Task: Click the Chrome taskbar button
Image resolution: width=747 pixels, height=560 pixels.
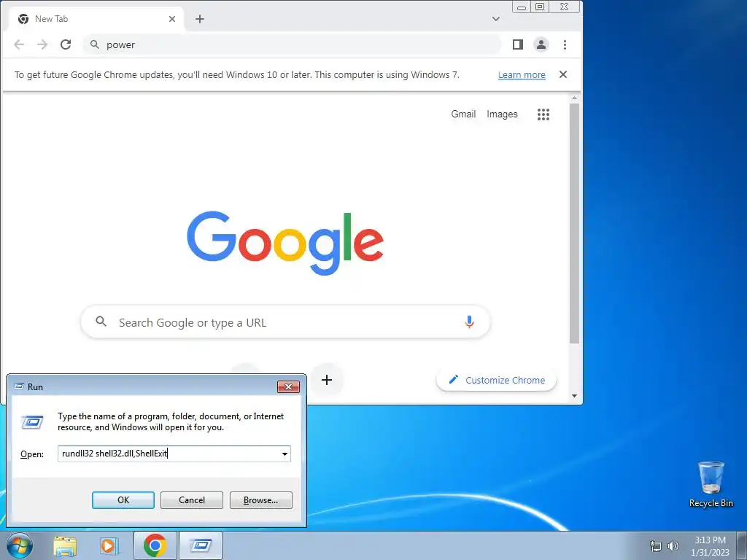Action: [155, 545]
